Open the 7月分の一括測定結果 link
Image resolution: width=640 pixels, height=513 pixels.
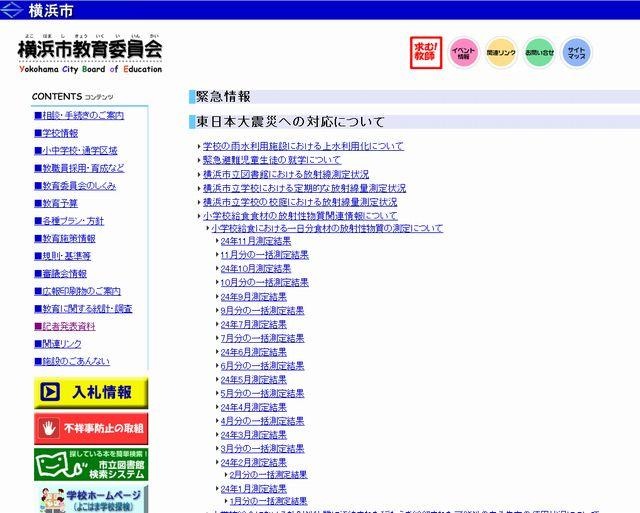pos(262,338)
